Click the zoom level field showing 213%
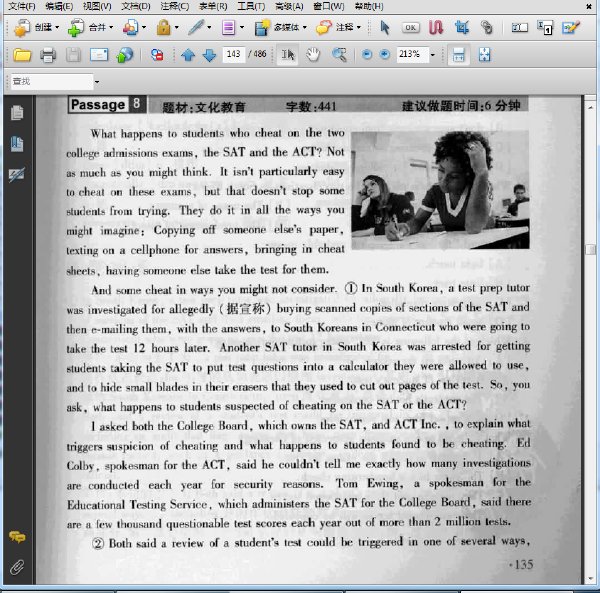Viewport: 600px width, 593px height. point(412,54)
